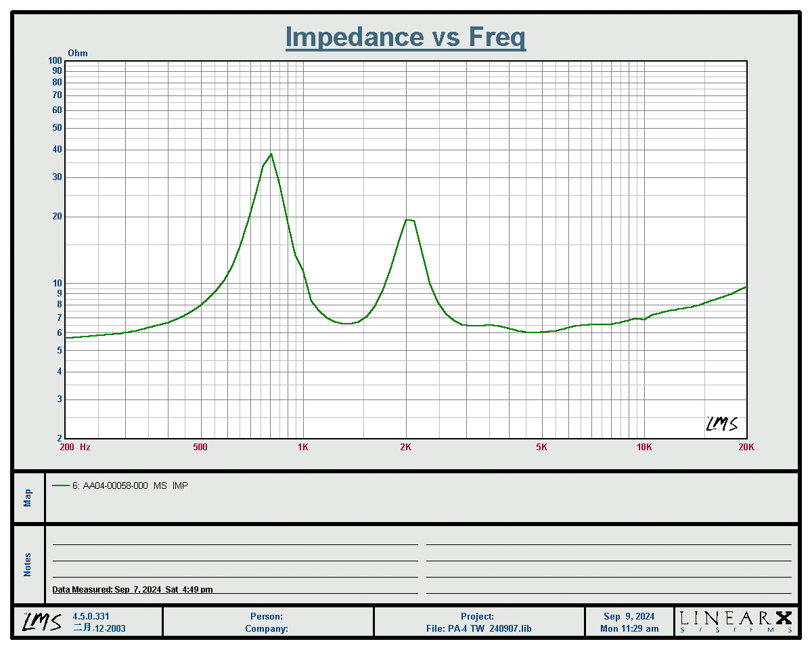Click the 20K frequency axis label
Screen dimensions: 812x650
746,447
